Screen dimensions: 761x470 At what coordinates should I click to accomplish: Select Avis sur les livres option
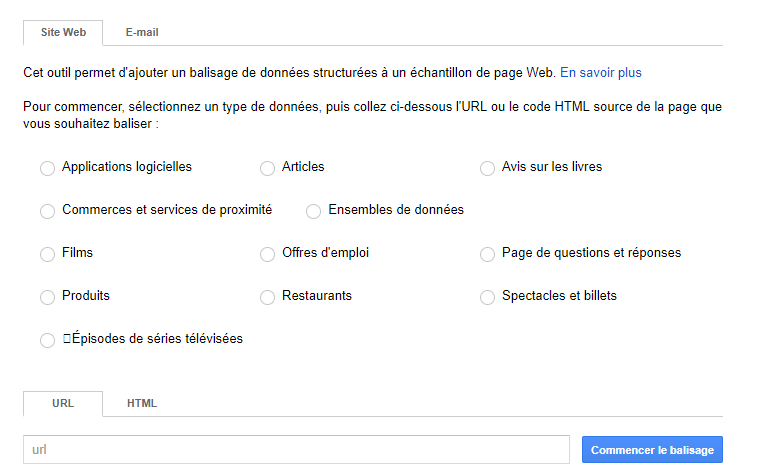point(487,169)
